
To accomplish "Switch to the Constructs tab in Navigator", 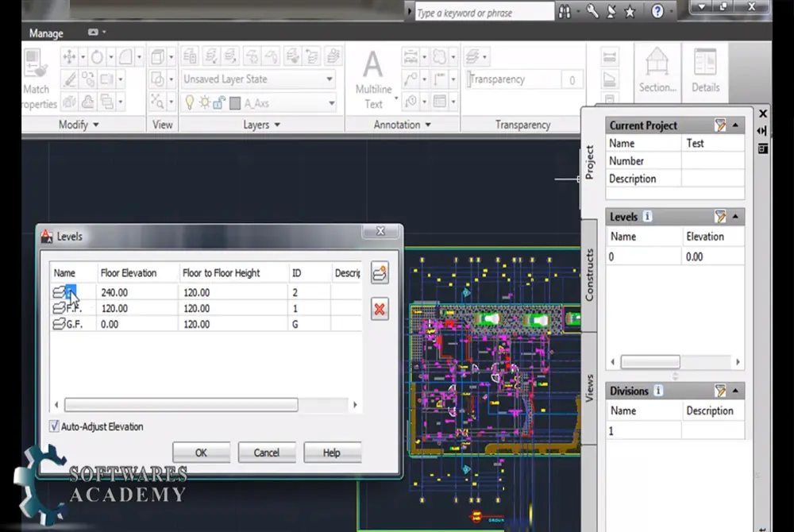I will click(589, 275).
